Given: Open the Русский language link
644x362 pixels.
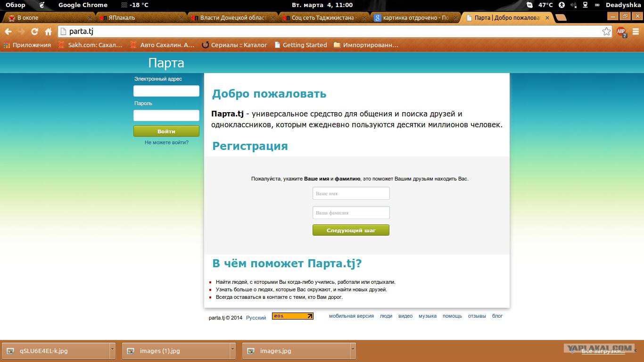Looking at the screenshot, I should tap(256, 318).
